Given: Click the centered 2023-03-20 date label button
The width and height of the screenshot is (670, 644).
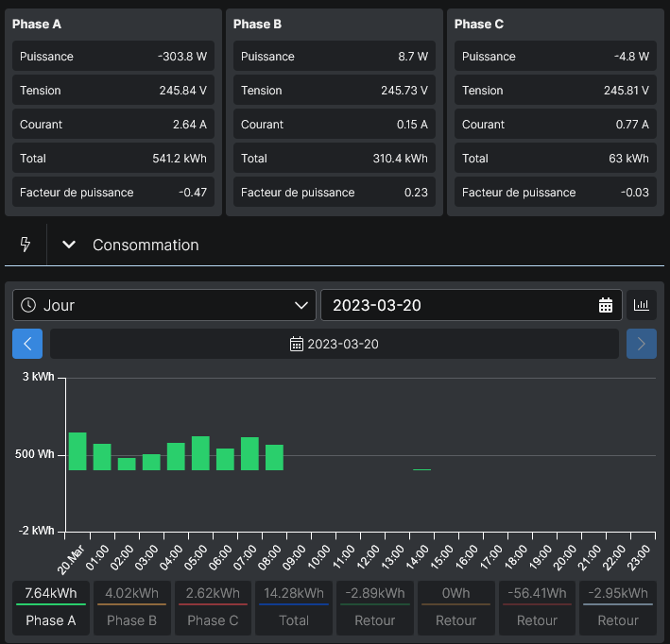Looking at the screenshot, I should (x=335, y=344).
